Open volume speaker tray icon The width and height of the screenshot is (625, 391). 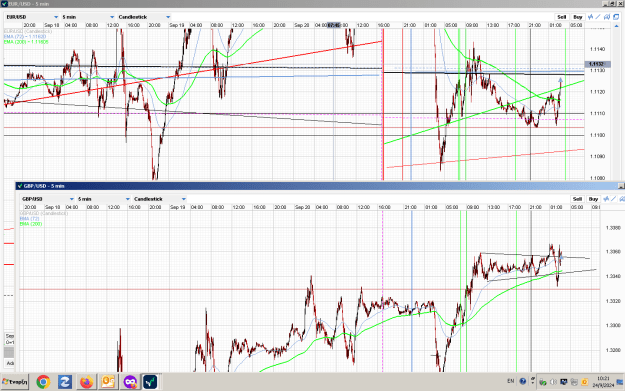point(553,382)
